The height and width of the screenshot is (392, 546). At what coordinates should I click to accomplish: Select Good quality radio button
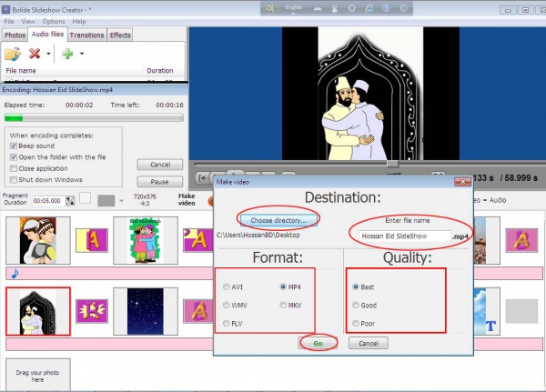pos(356,306)
